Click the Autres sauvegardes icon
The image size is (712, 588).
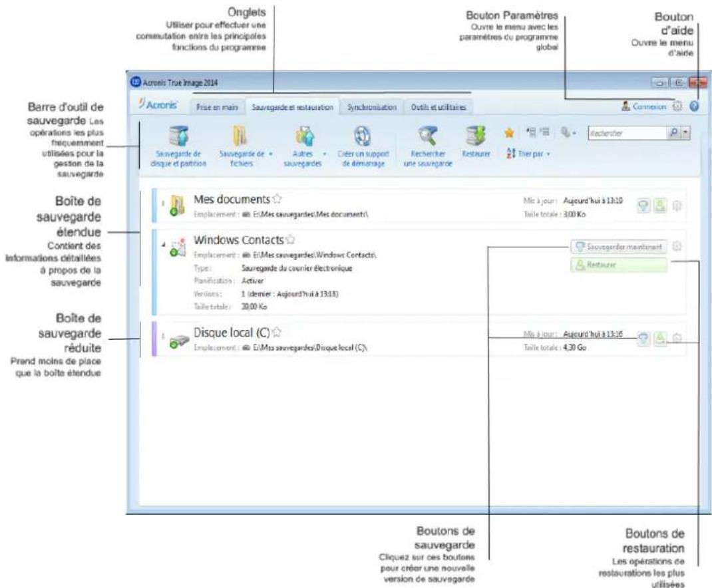304,136
